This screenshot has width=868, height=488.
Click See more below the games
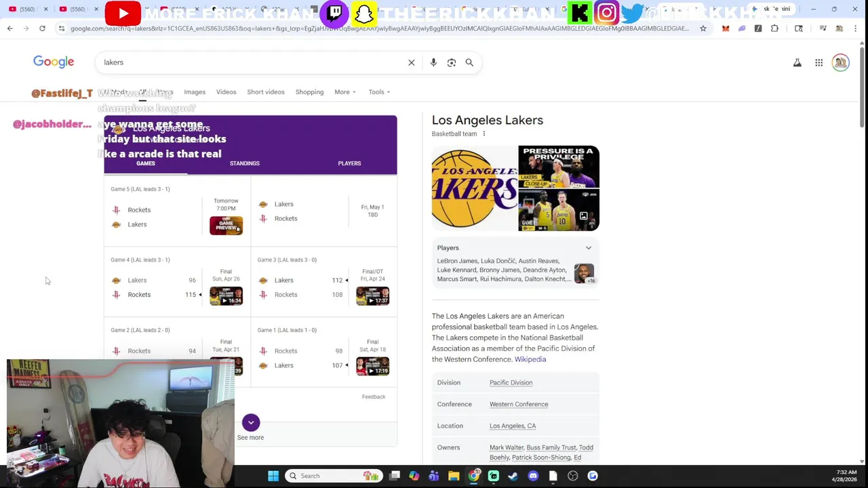tap(250, 438)
